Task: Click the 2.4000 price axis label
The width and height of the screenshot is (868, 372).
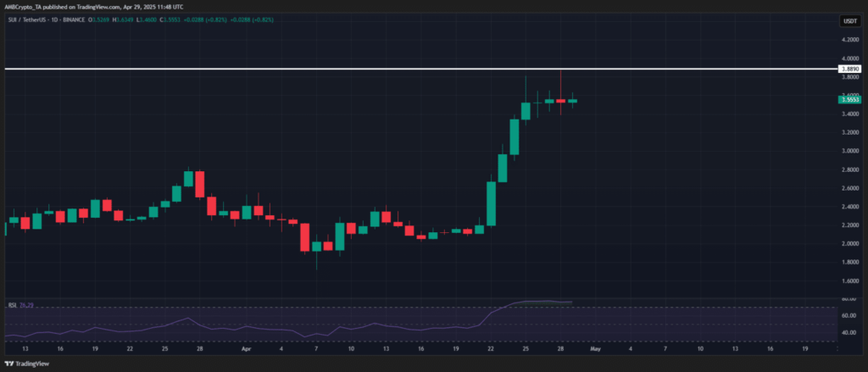Action: click(849, 207)
